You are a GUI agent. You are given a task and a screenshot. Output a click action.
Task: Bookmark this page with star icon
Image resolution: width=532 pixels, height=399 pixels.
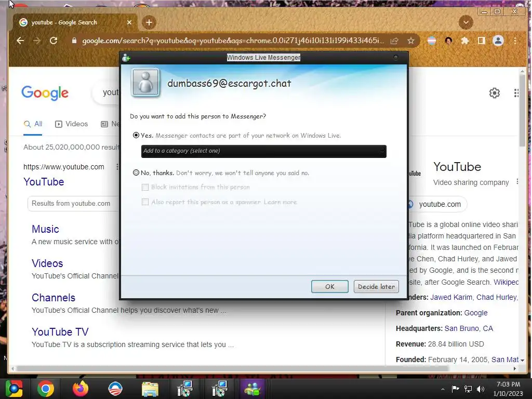point(411,41)
